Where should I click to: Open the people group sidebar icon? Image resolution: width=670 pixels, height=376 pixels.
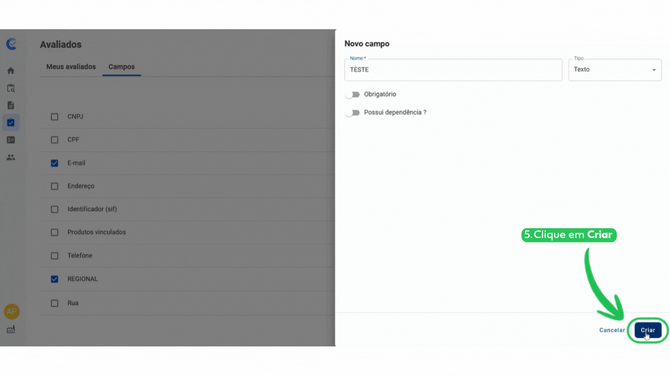pyautogui.click(x=11, y=157)
